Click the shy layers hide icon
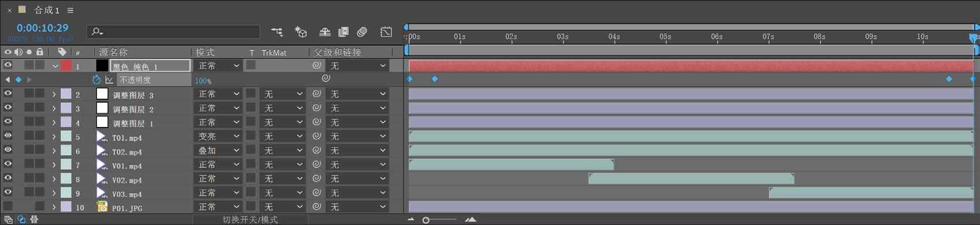Viewport: 980px width, 225px height. point(325,32)
